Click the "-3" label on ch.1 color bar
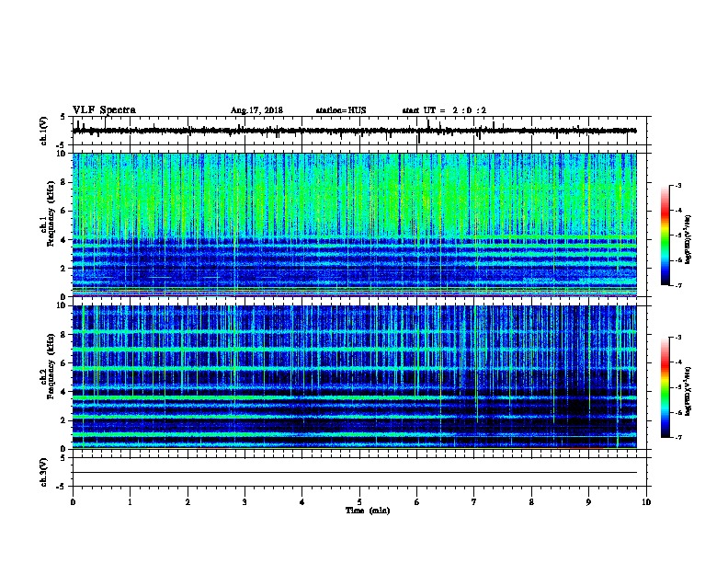This screenshot has height=563, width=728. 677,186
